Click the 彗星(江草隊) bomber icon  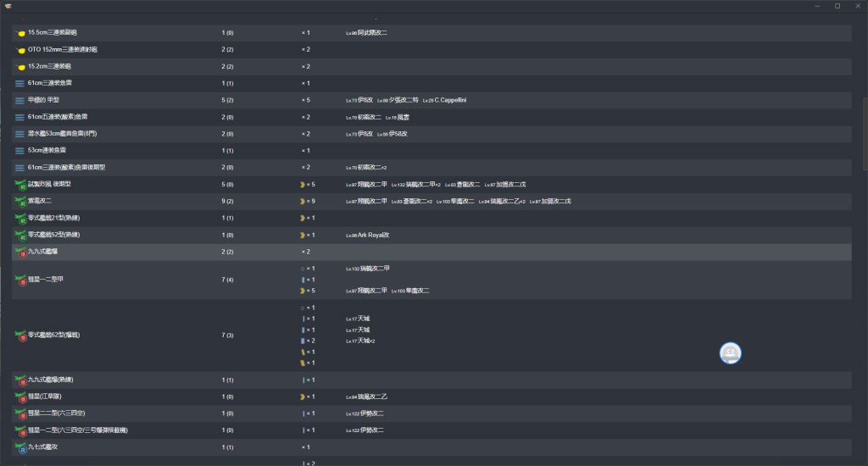pyautogui.click(x=20, y=397)
